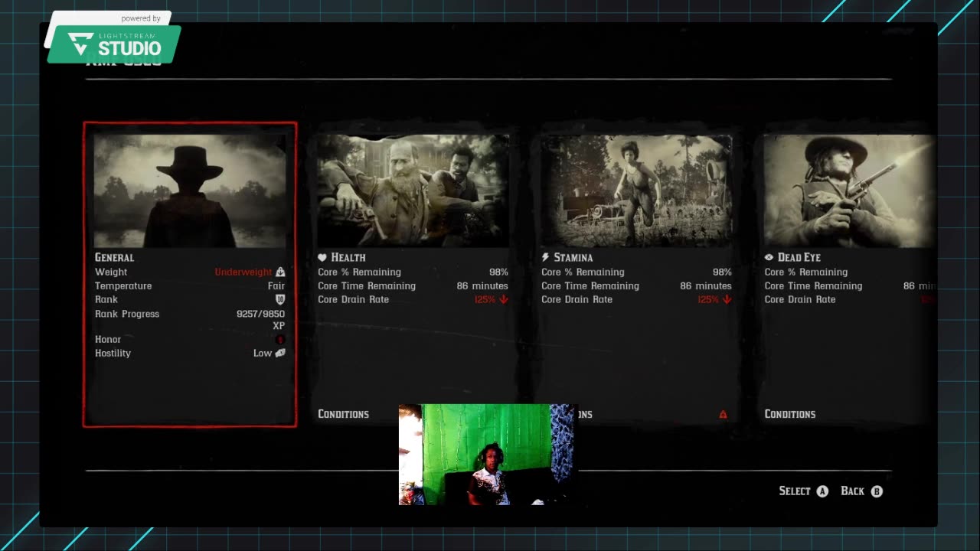Click Conditions under the Health card

pyautogui.click(x=343, y=414)
